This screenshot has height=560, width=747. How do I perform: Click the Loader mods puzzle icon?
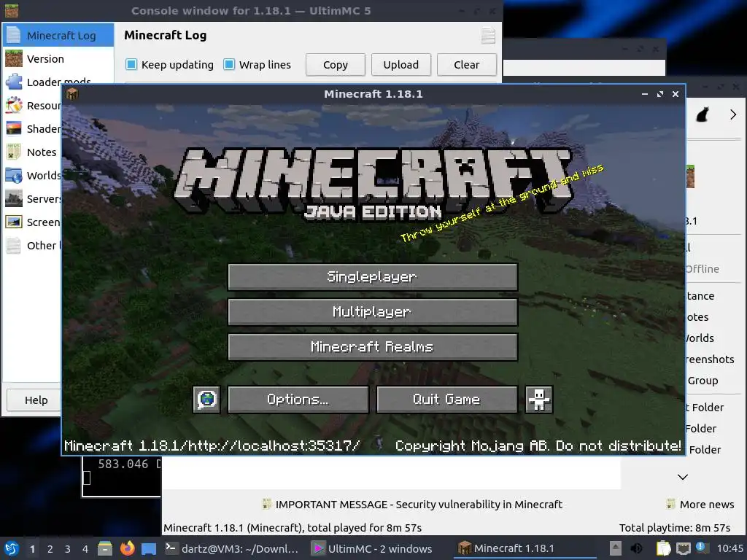tap(14, 82)
